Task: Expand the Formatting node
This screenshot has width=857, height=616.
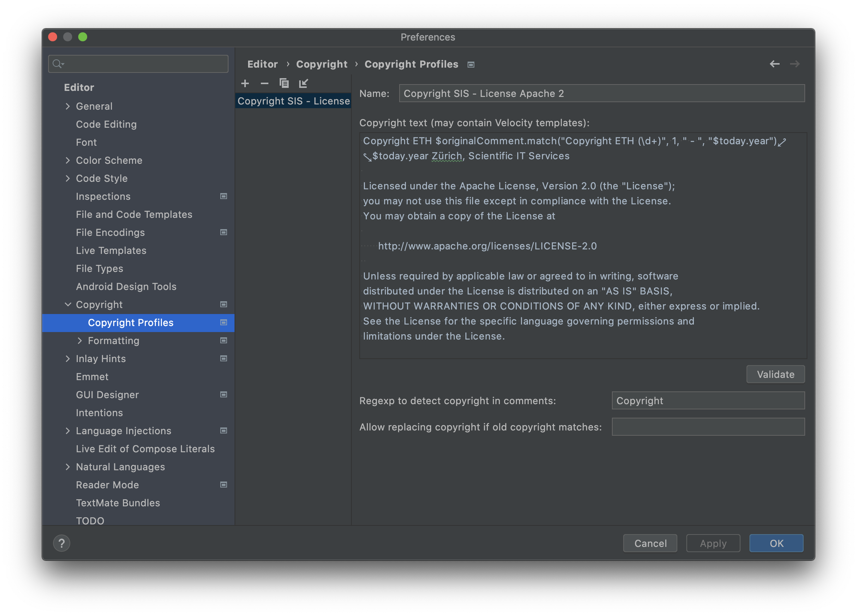Action: (80, 341)
